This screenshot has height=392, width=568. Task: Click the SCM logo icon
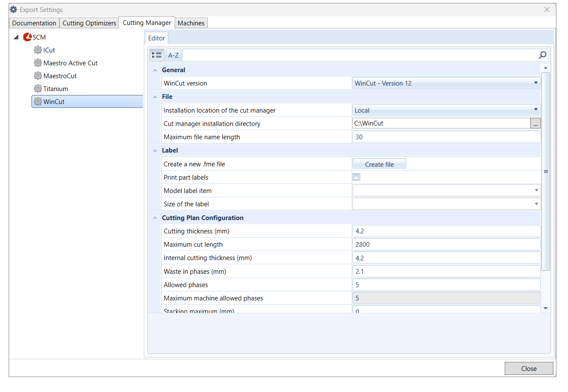tap(28, 37)
